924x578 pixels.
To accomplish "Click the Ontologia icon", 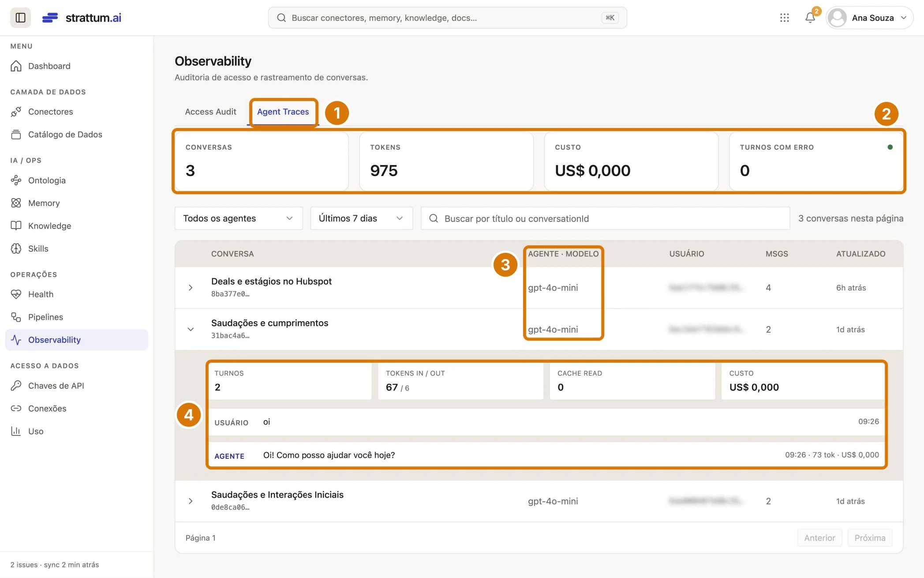I will (16, 180).
